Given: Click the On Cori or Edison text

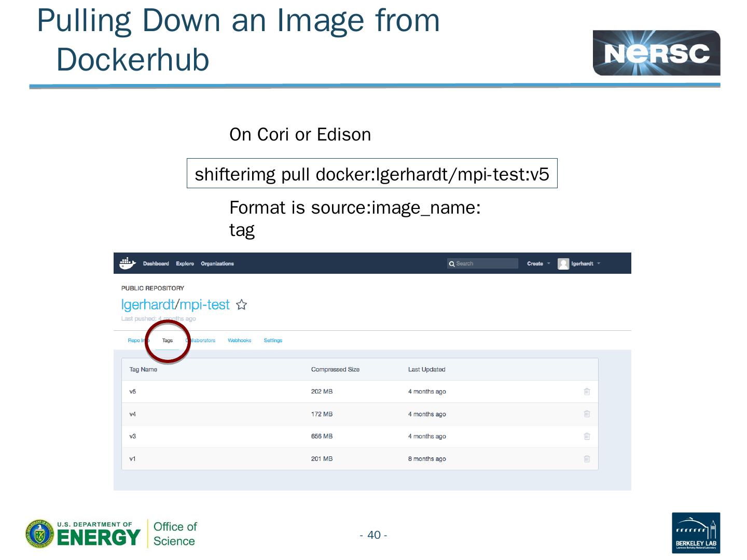Looking at the screenshot, I should click(300, 134).
